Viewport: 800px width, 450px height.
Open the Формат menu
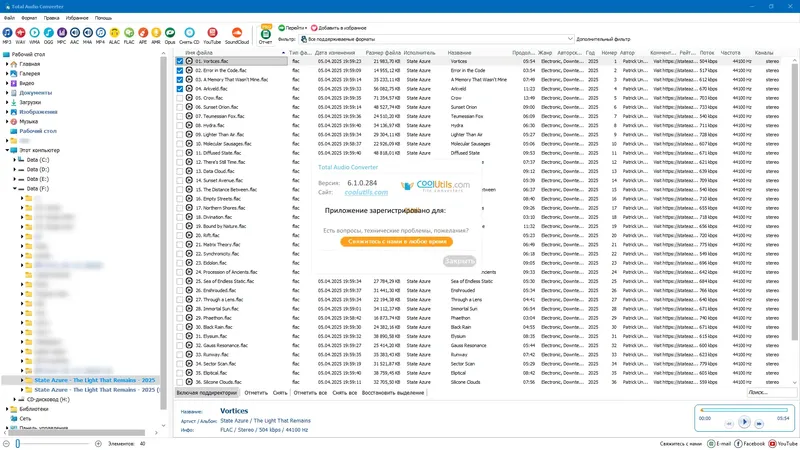[29, 18]
